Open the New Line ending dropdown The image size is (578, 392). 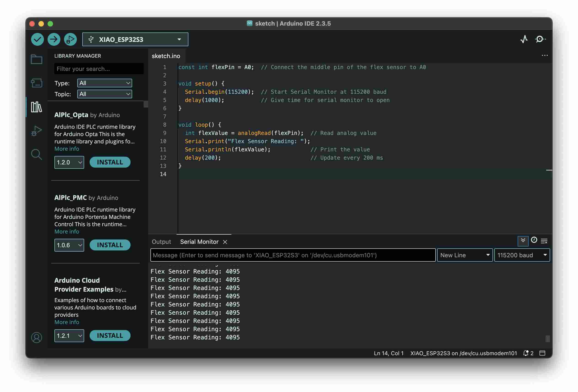coord(465,255)
